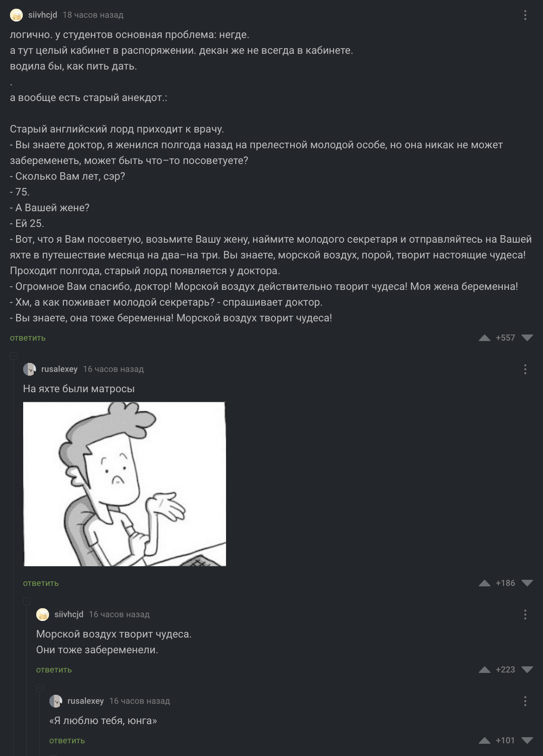Image resolution: width=543 pixels, height=756 pixels.
Task: Collapse thread under 'Морской воздух творит чудеса' reply
Action: (40, 688)
